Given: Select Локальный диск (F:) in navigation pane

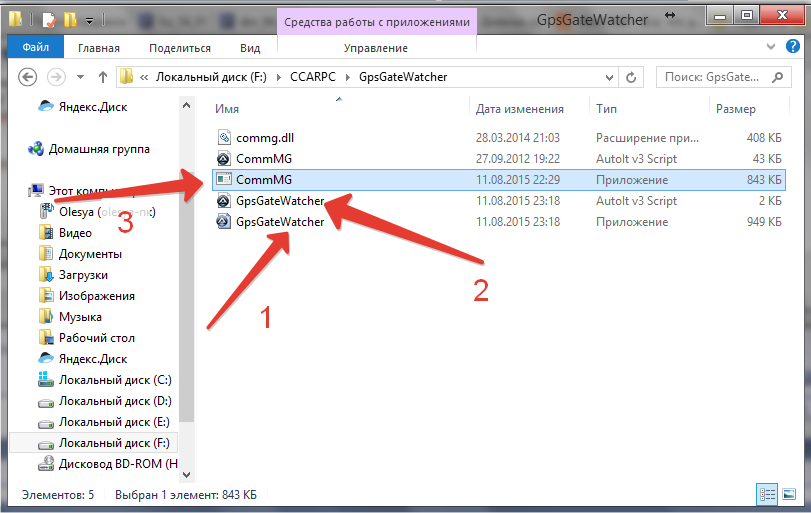Looking at the screenshot, I should pyautogui.click(x=114, y=443).
